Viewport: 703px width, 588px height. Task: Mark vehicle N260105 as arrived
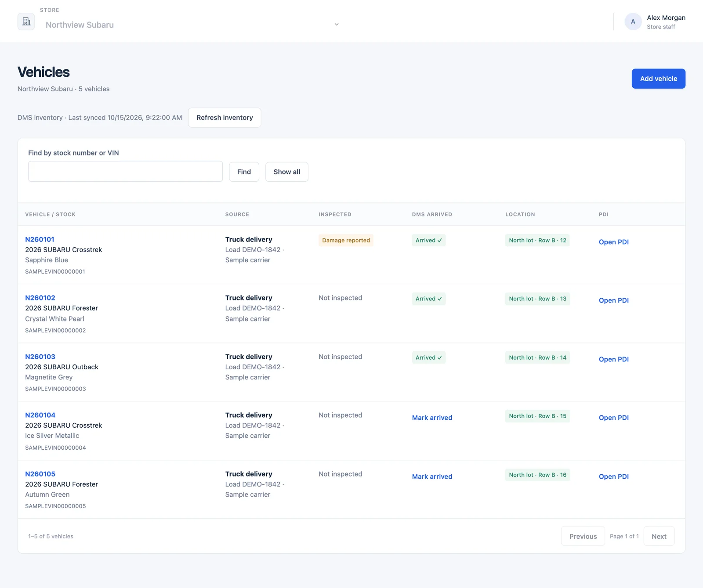tap(432, 476)
